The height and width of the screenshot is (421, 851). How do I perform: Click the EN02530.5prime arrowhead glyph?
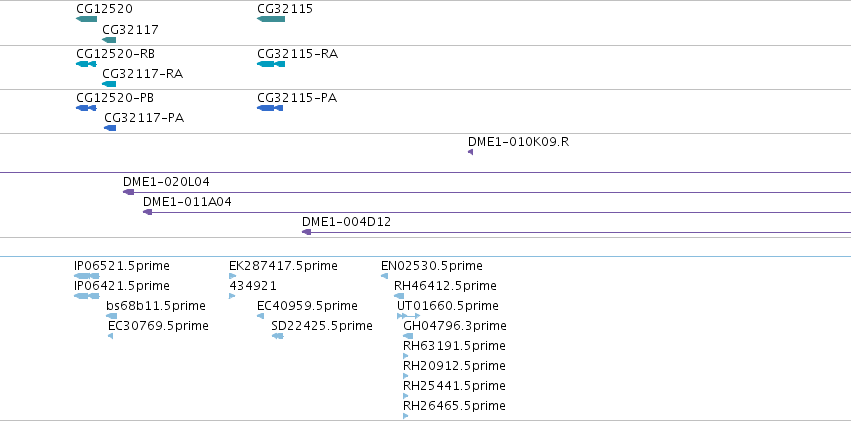point(385,276)
